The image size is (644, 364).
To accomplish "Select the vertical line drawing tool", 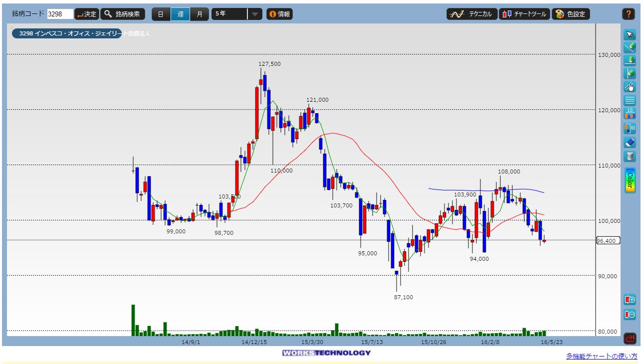I will pyautogui.click(x=630, y=74).
